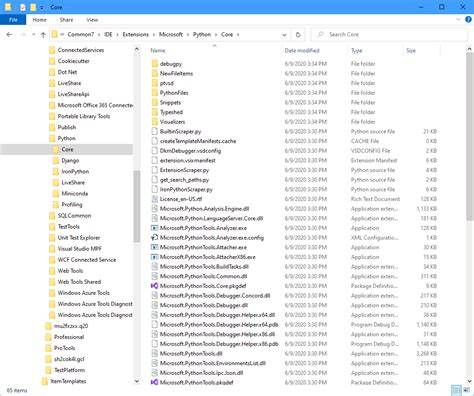Click the Forward navigation arrow
Viewport: 474px width, 396px height.
22,35
